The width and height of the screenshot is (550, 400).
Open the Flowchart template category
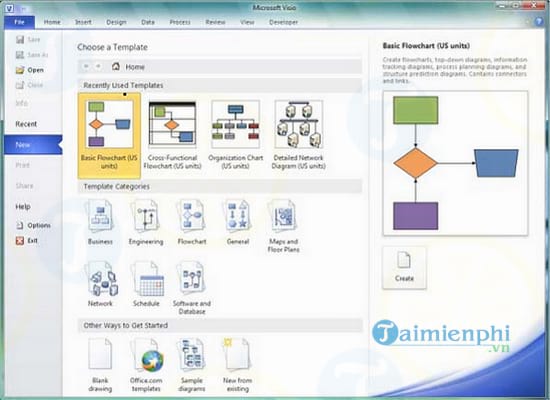(192, 222)
